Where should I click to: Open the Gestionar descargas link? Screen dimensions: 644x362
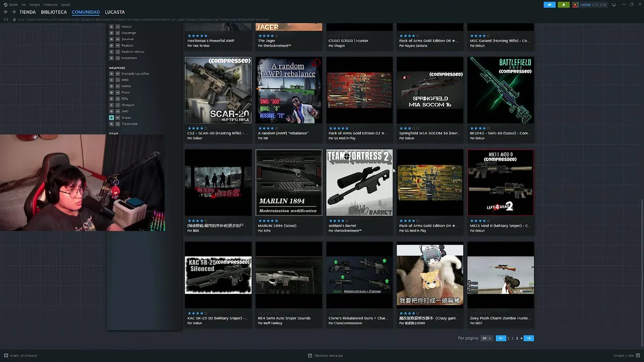pos(329,355)
